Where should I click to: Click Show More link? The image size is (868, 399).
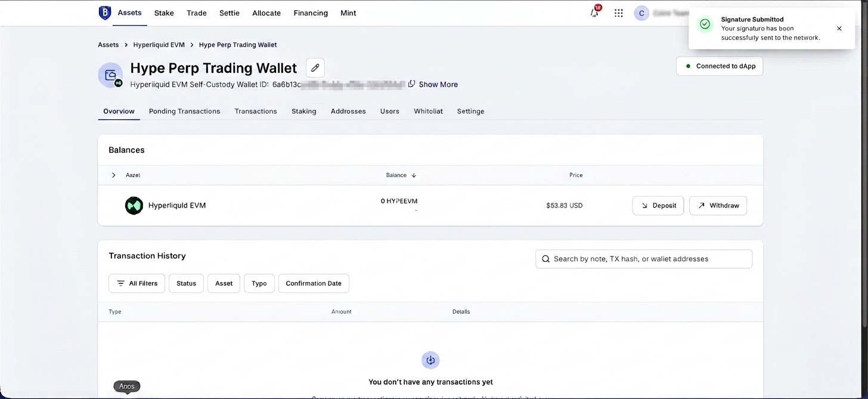(438, 85)
